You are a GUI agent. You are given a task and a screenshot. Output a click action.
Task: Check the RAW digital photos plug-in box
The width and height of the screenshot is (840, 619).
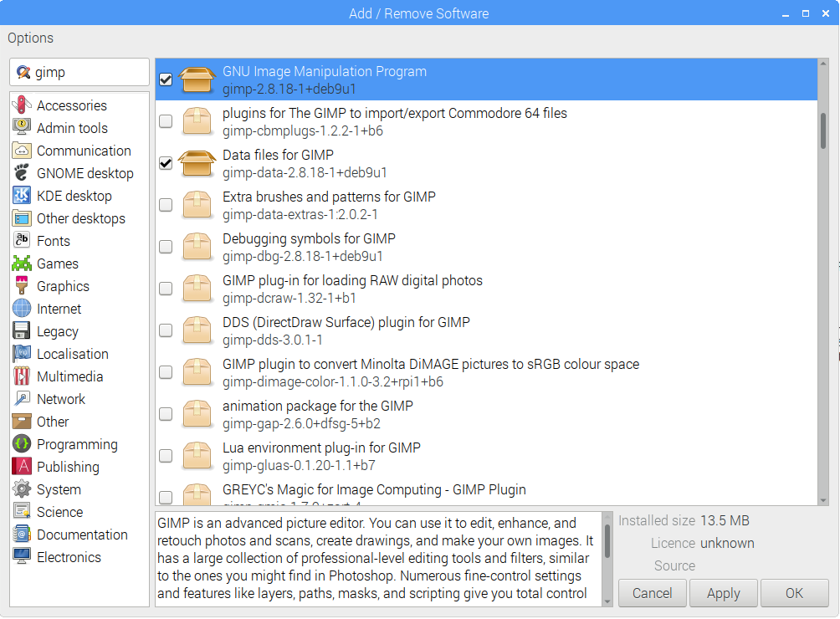tap(166, 288)
